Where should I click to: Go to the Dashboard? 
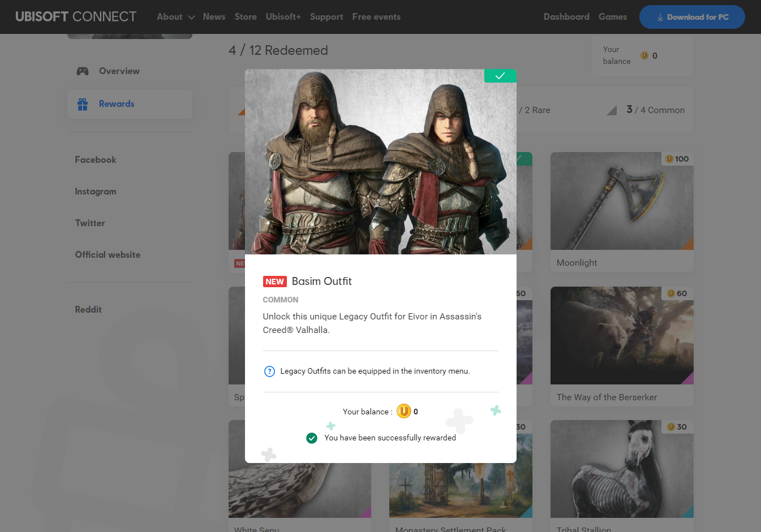click(566, 17)
